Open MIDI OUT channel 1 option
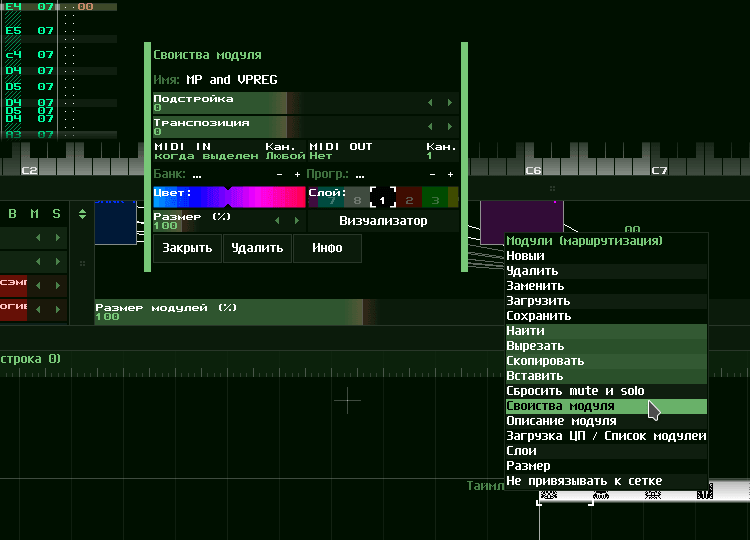 point(441,151)
